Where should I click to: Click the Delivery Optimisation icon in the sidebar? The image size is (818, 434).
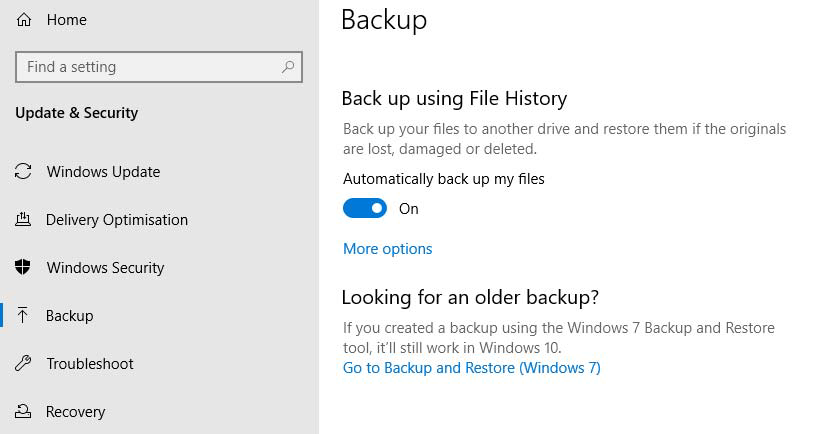click(24, 220)
